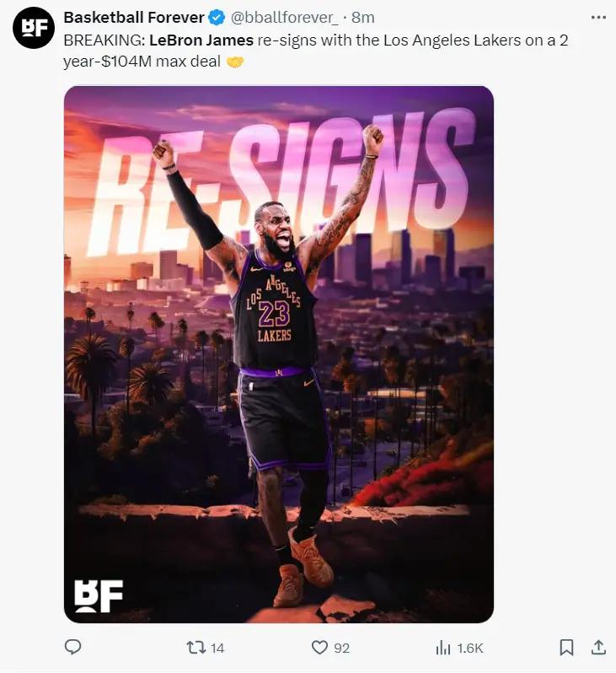Click the 1.6K views count

tap(469, 648)
